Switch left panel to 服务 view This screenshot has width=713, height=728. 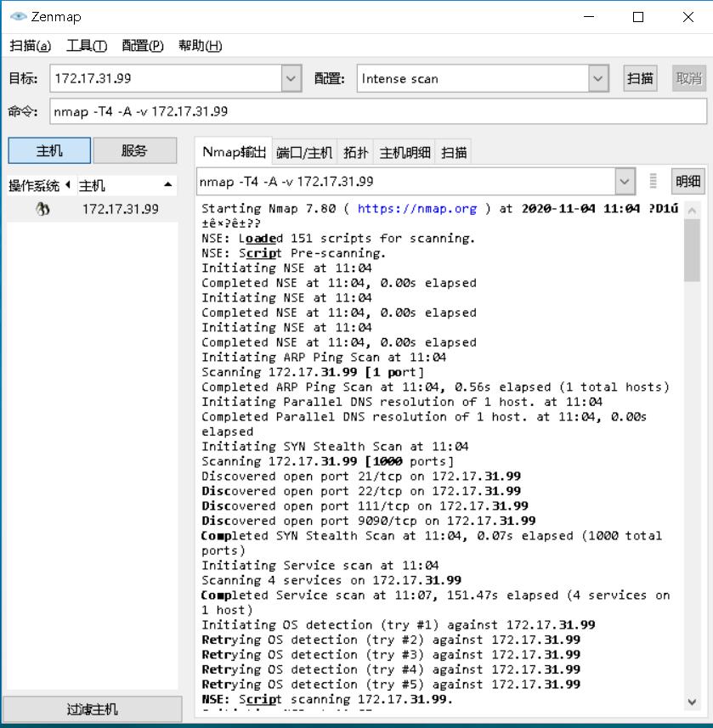point(134,150)
